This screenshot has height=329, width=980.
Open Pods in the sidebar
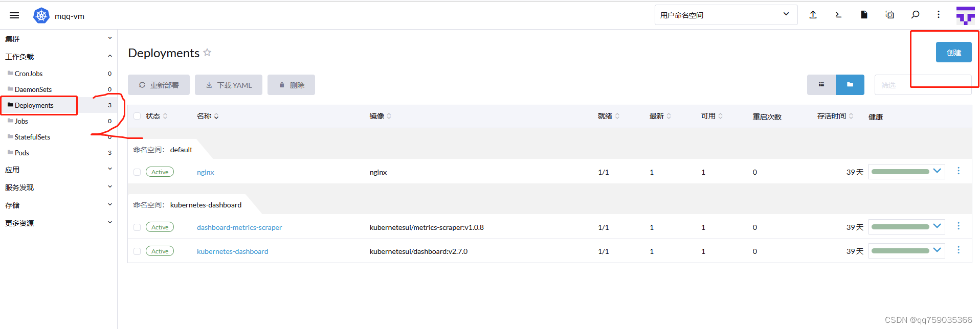pos(21,153)
